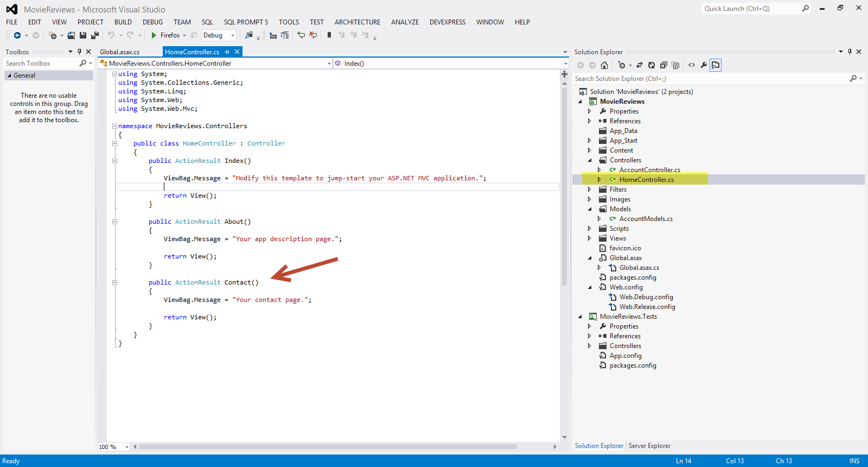Click the Show All Files icon
868x467 pixels.
675,65
